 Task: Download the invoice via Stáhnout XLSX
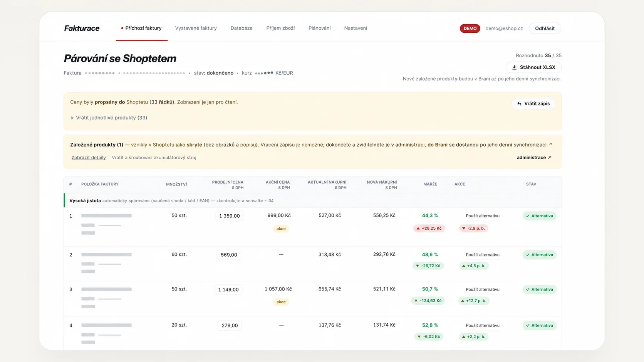(533, 67)
